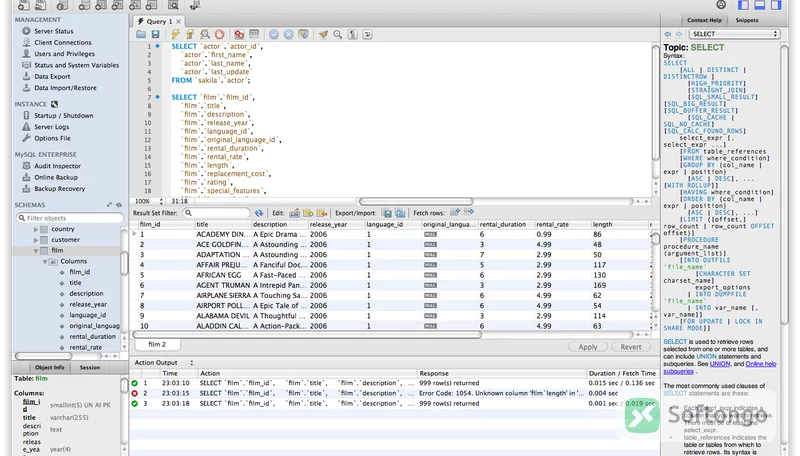Click the delete selected rows icon
Screen dimensions: 800x456
click(x=321, y=213)
